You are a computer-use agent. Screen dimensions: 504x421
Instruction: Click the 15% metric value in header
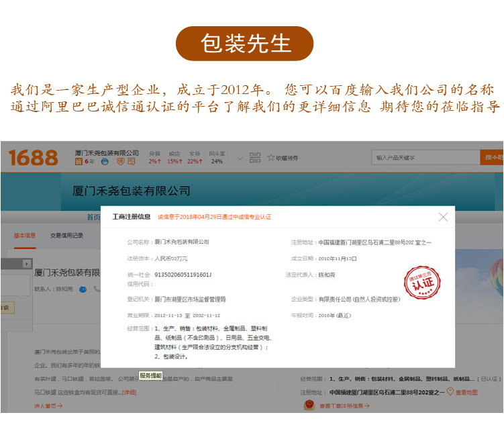pos(174,161)
